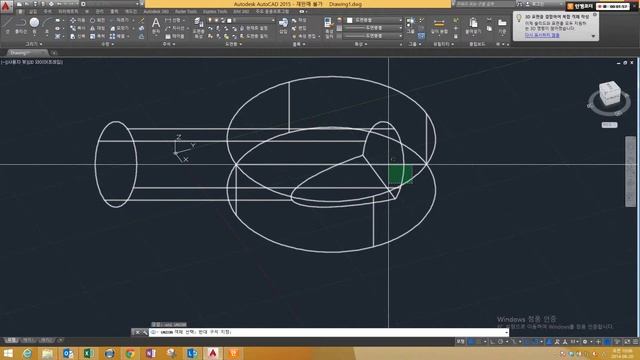Viewport: 640px width, 360px height.
Task: Select the large Text (A) annotation tool
Action: (156, 23)
